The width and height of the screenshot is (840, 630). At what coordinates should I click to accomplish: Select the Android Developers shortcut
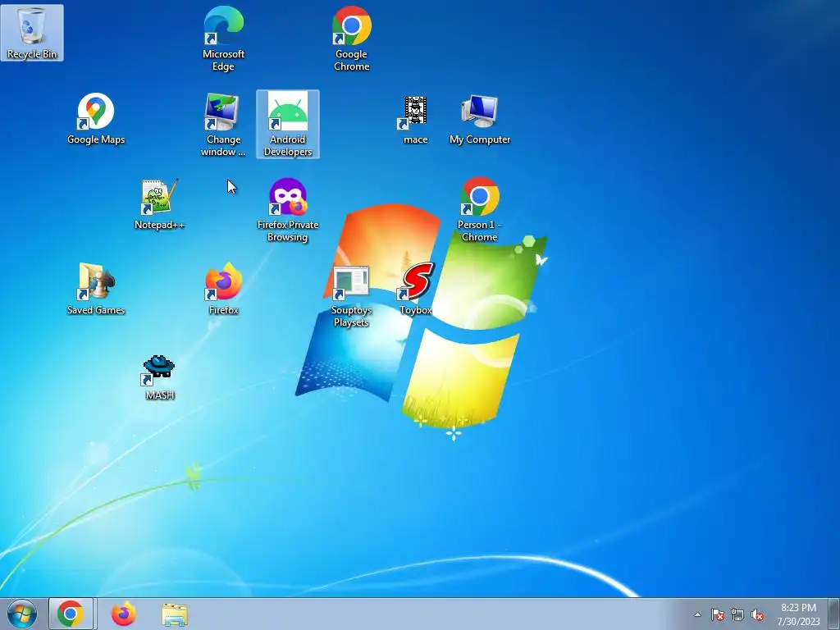coord(288,125)
